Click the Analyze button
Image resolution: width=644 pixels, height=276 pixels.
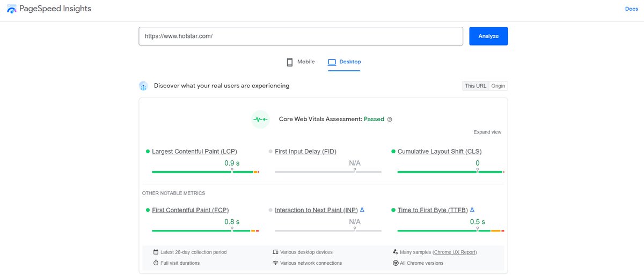(488, 36)
